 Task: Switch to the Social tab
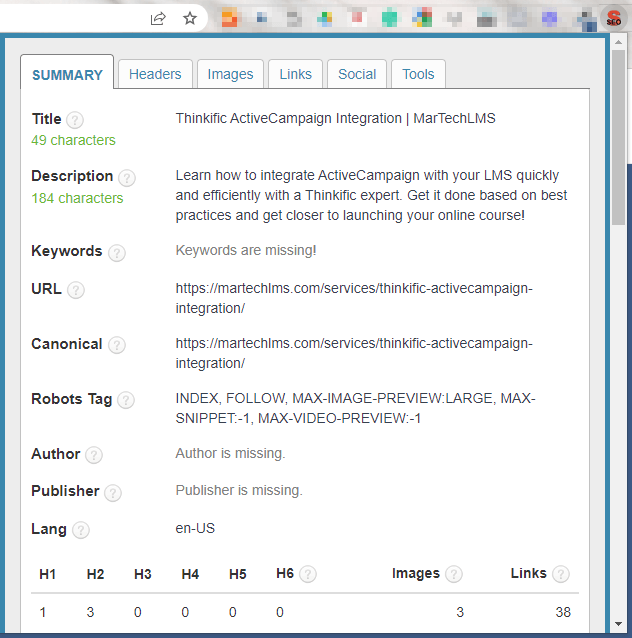(357, 74)
